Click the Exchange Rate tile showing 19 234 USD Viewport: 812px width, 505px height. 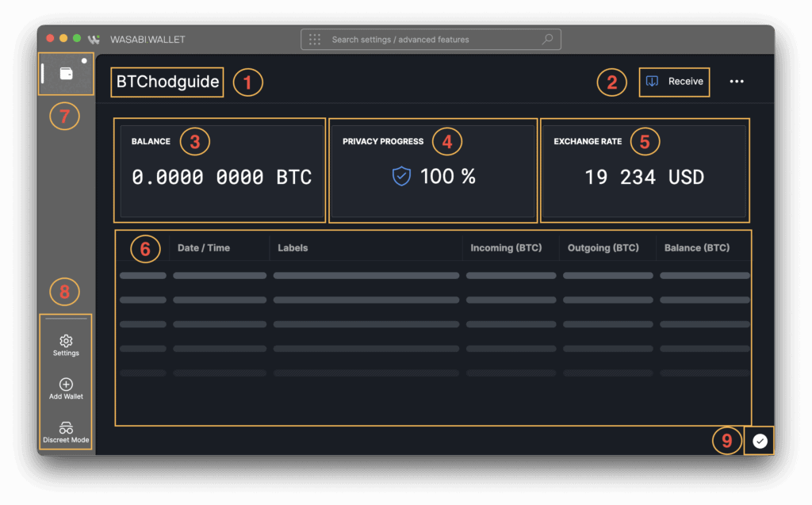644,171
